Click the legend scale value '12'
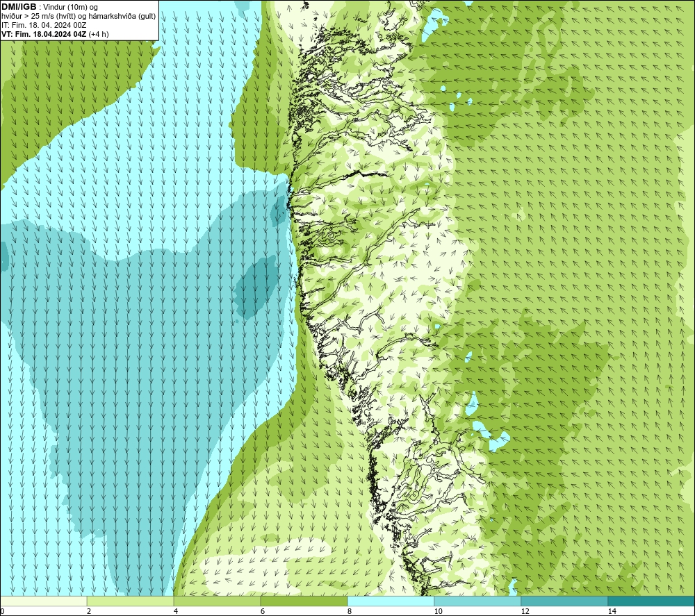 tap(525, 611)
